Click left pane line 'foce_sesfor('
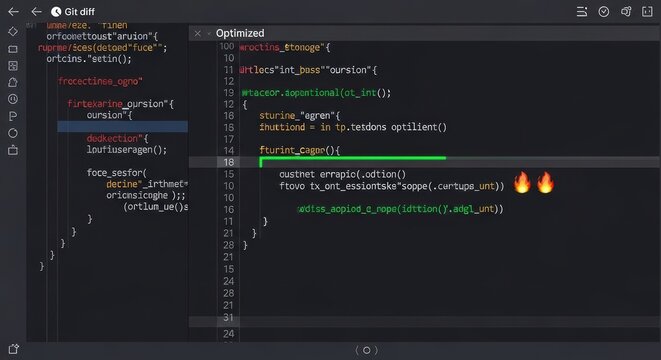The width and height of the screenshot is (661, 360). point(117,172)
